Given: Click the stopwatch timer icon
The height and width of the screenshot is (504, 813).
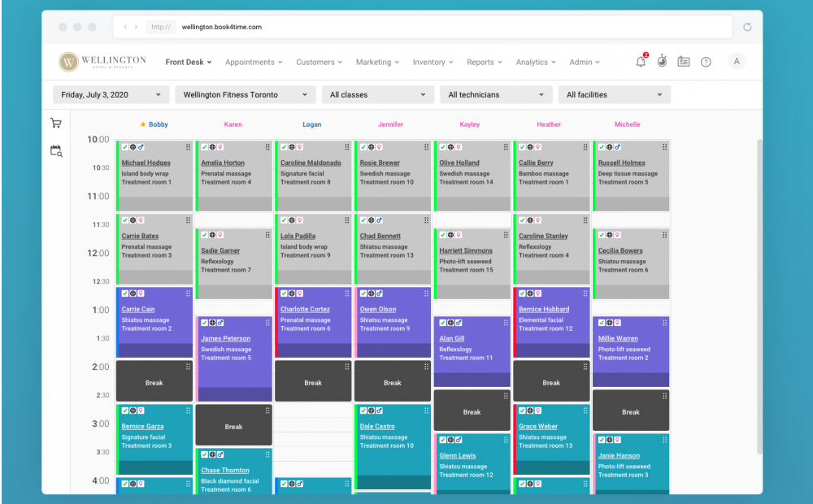Looking at the screenshot, I should point(662,62).
